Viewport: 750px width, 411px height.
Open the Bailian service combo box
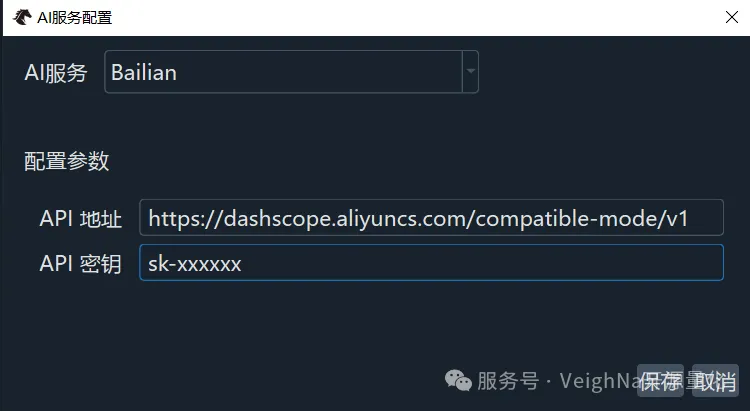pyautogui.click(x=291, y=72)
